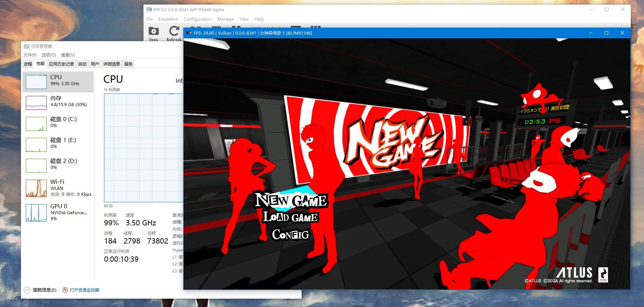The image size is (644, 307).
Task: Select CONFIG in the game menu
Action: point(290,234)
